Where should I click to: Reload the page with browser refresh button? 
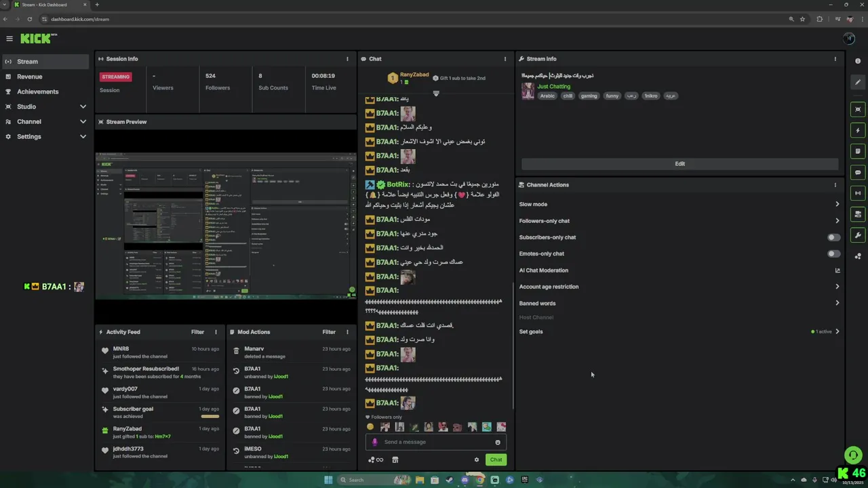coord(29,19)
